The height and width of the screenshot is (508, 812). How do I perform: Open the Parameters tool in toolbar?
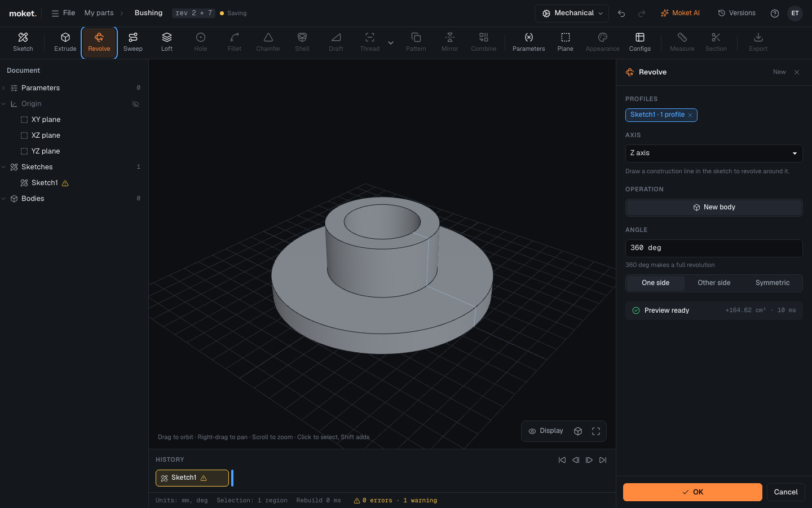(x=529, y=42)
